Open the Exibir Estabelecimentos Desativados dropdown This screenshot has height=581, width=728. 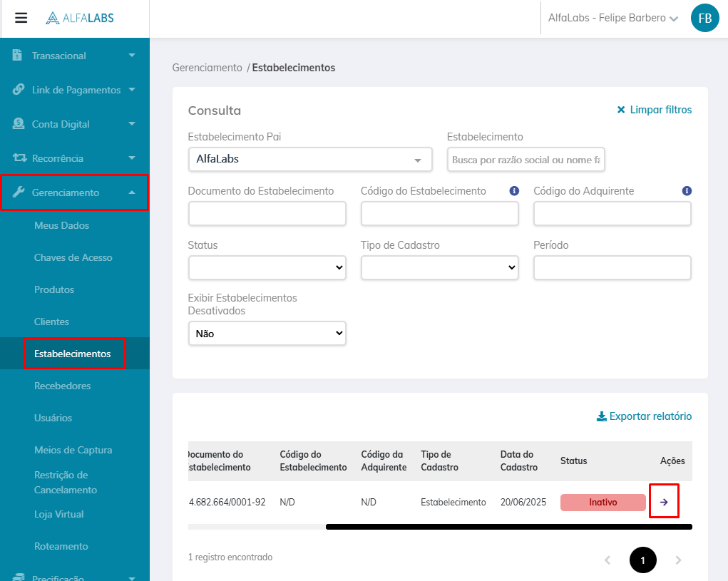coord(267,333)
